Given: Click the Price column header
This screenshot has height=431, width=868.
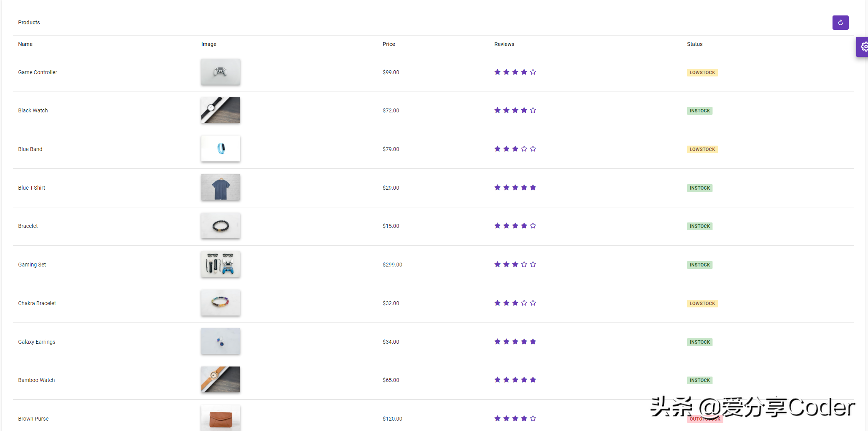Looking at the screenshot, I should (x=388, y=44).
